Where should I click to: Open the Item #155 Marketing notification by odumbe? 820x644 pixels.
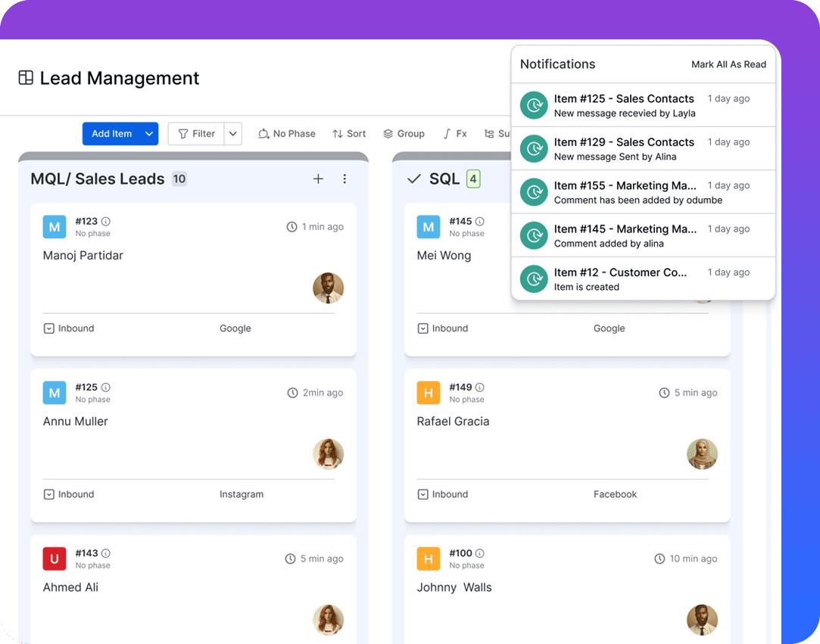click(644, 192)
